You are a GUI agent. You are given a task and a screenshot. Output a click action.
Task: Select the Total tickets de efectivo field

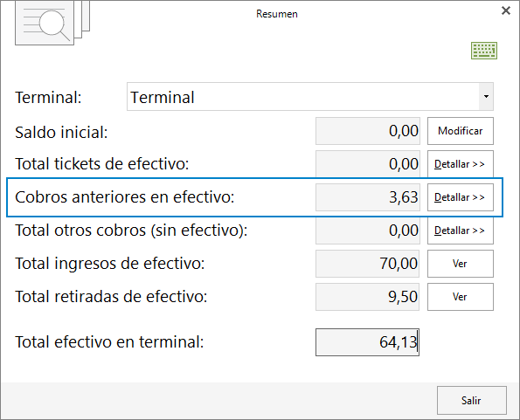pos(368,164)
